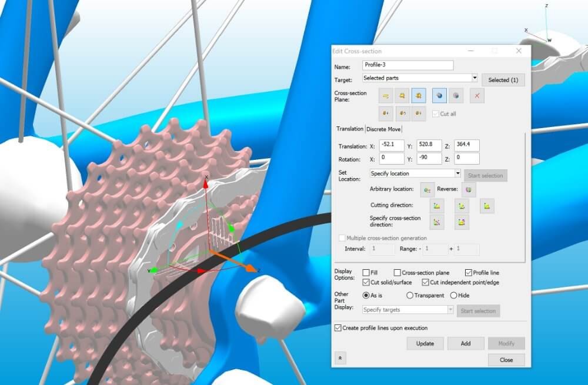Select the blue sphere cross-section mode
588x385 pixels.
tap(439, 96)
